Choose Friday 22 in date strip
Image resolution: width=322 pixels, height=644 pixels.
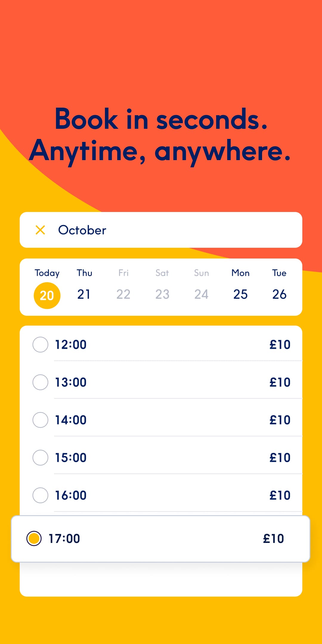[123, 294]
